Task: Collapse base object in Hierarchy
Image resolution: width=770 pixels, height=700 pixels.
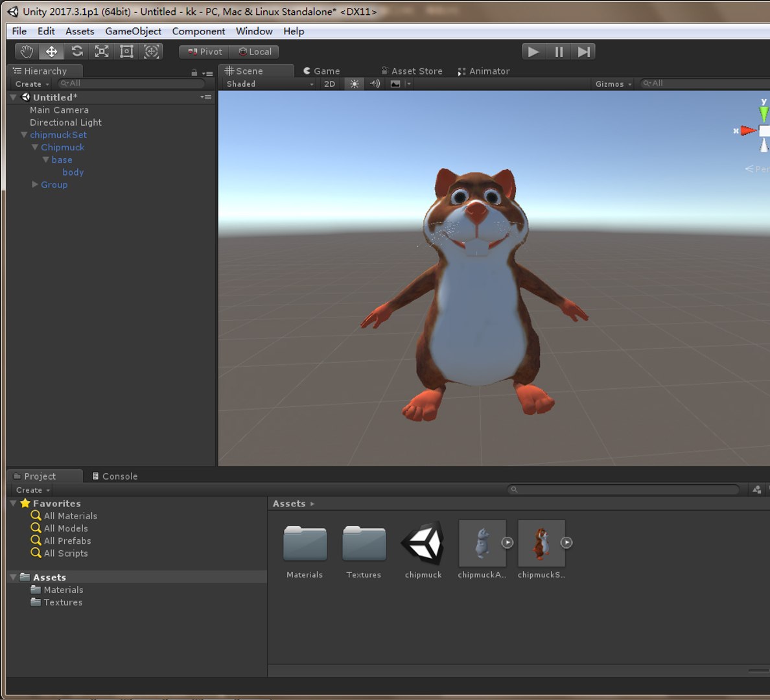Action: coord(45,159)
